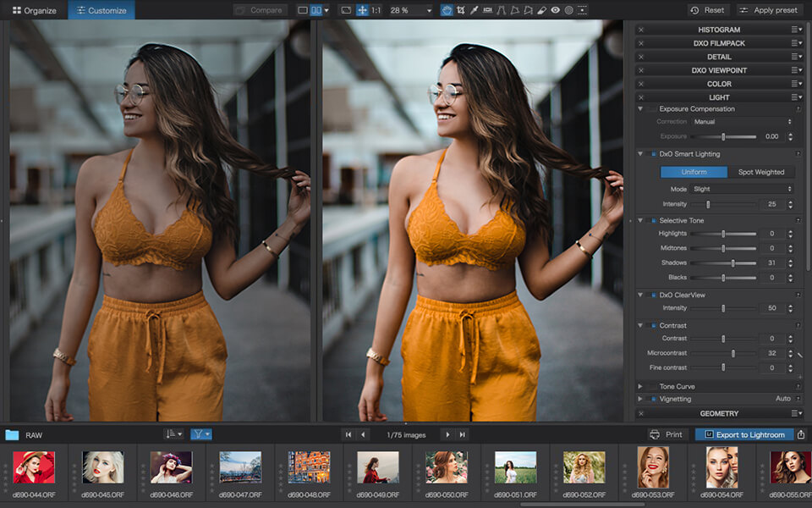The height and width of the screenshot is (508, 812).
Task: Click the Export to Lightroom button
Action: pos(744,434)
